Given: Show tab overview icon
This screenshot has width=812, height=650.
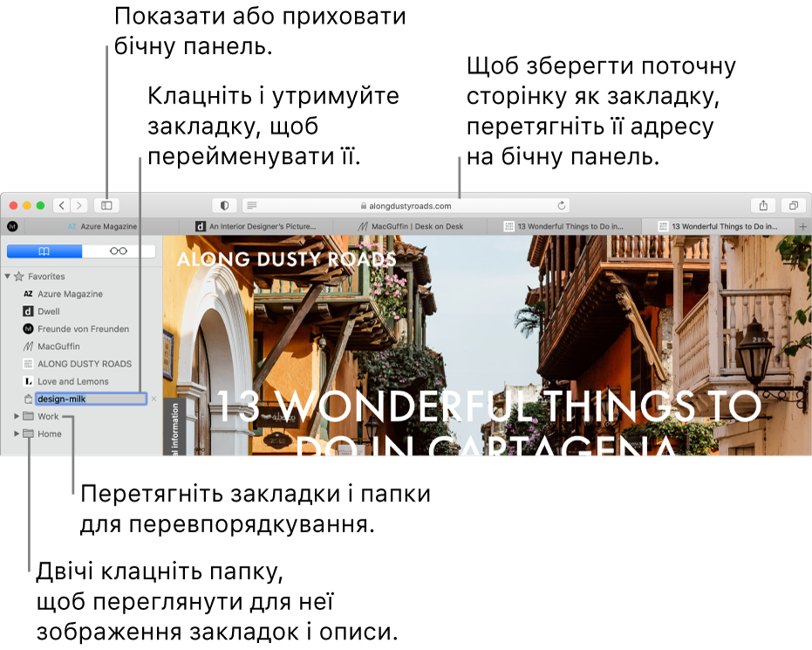Looking at the screenshot, I should click(x=794, y=206).
